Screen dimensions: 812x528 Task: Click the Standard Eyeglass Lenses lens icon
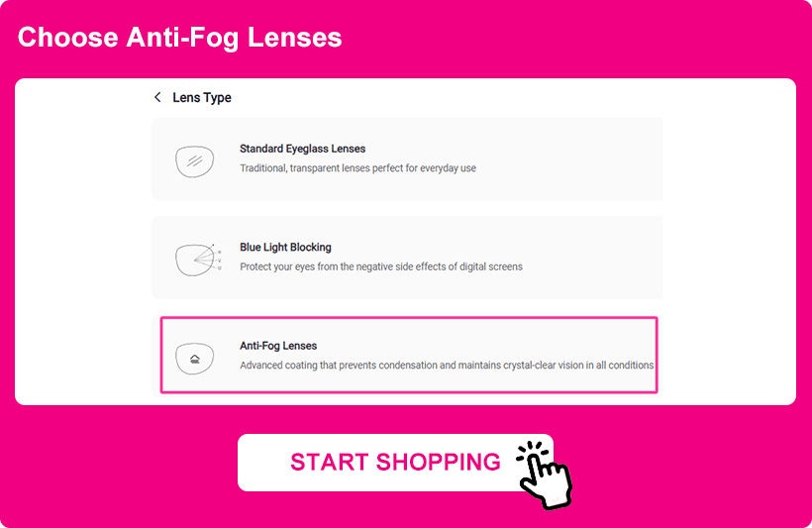[195, 159]
